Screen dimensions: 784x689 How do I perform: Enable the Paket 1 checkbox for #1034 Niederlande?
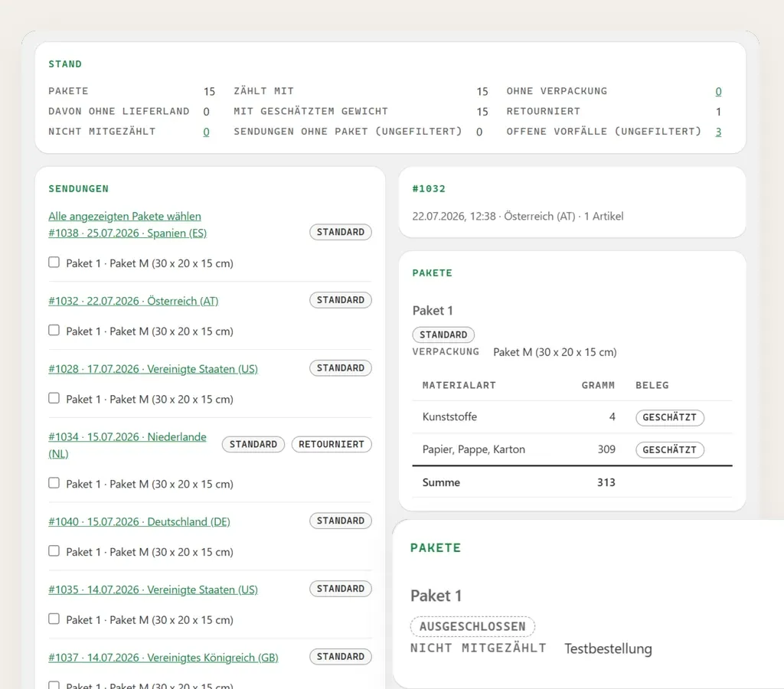click(54, 483)
